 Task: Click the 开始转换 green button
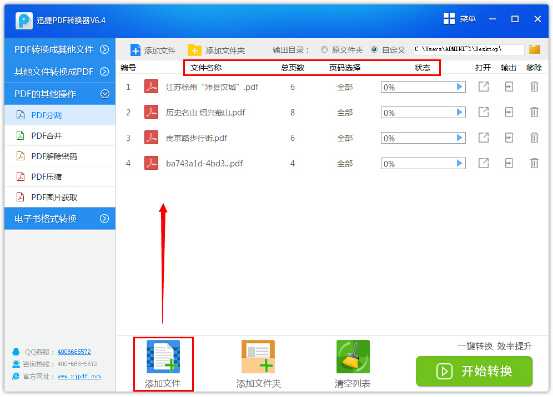tap(474, 371)
